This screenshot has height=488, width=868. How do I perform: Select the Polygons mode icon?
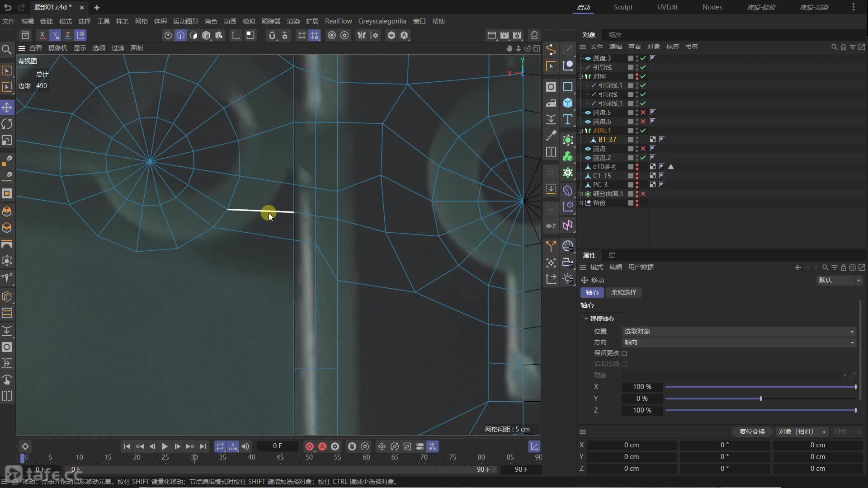(193, 35)
